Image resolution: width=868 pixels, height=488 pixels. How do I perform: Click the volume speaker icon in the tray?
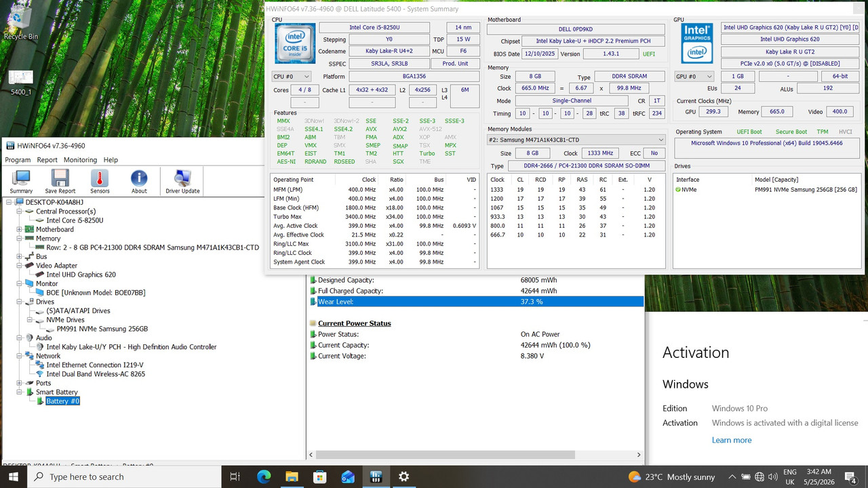click(x=772, y=476)
